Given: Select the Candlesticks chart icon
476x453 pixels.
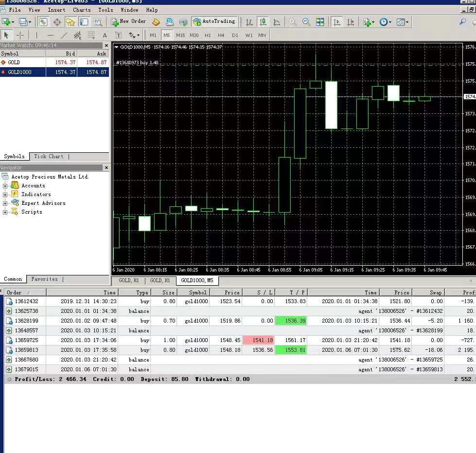Looking at the screenshot, I should pos(263,22).
